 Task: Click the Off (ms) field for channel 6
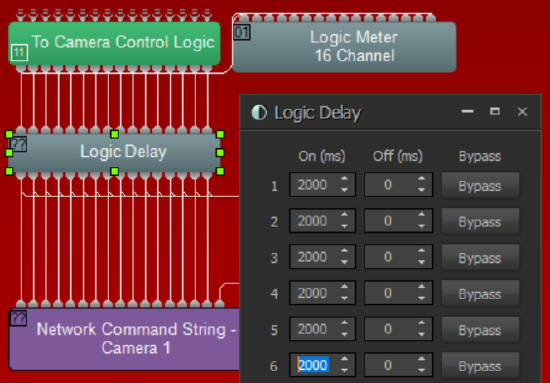tap(398, 365)
